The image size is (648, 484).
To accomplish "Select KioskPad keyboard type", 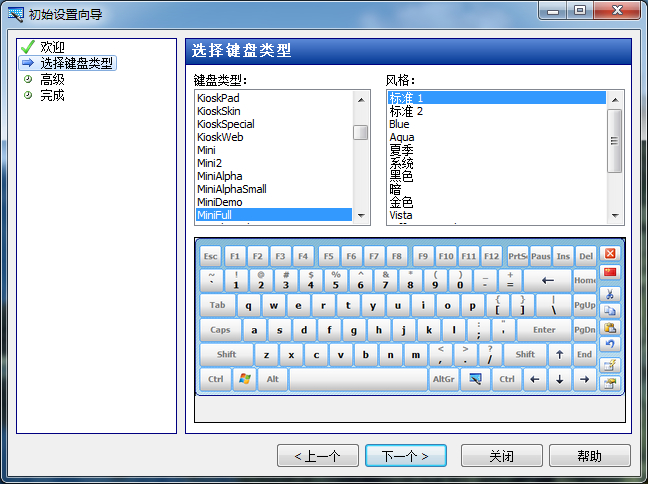I will pos(274,98).
